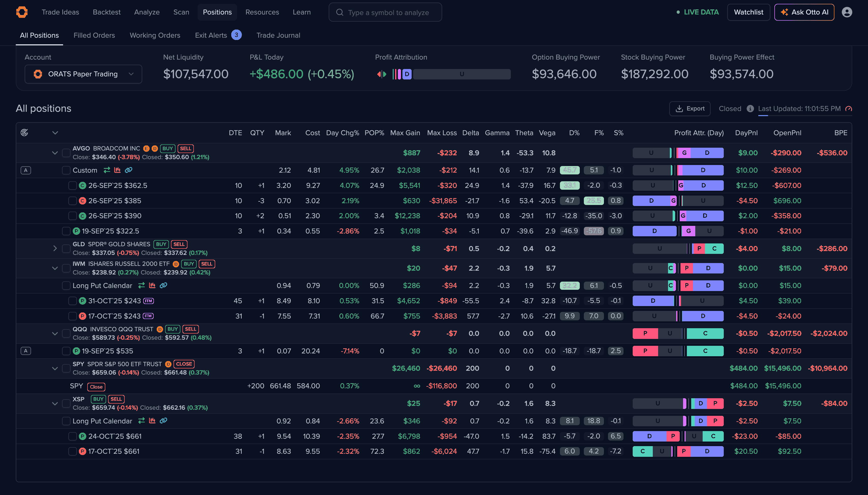Open the Scan menu
868x495 pixels.
click(x=181, y=12)
